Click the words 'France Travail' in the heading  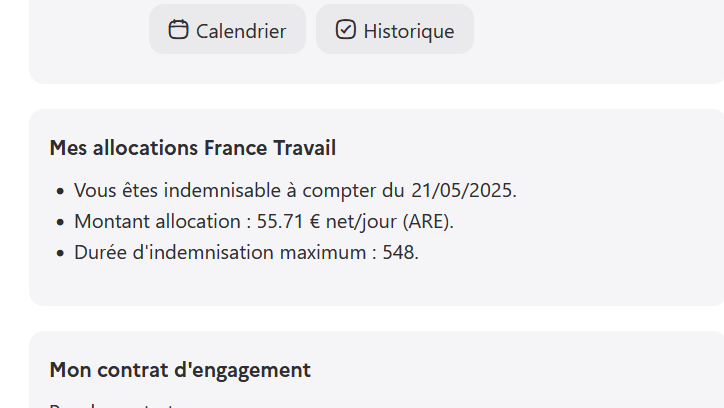(270, 148)
